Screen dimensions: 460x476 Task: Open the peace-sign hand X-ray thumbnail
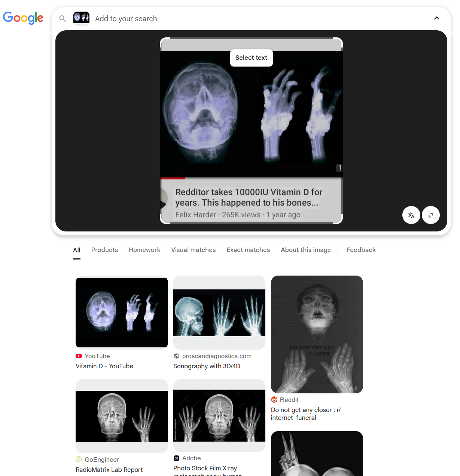coord(317,454)
